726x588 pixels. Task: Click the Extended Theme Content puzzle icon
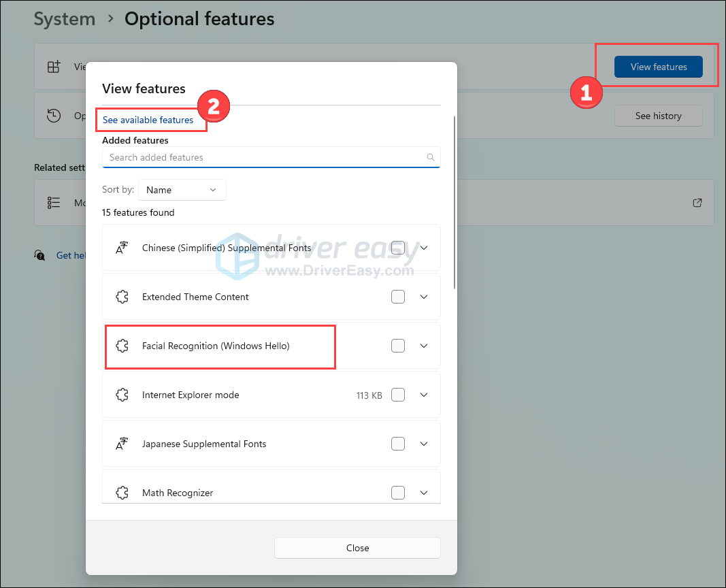coord(122,297)
